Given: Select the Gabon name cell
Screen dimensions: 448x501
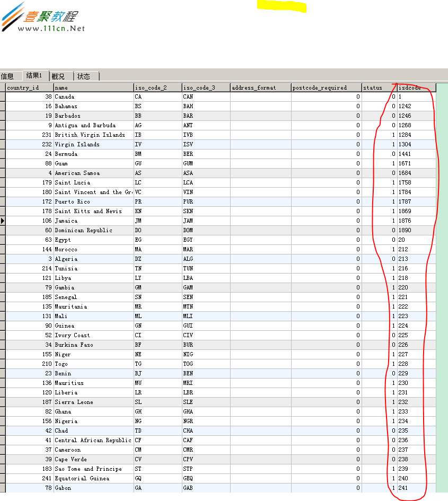Looking at the screenshot, I should [94, 488].
